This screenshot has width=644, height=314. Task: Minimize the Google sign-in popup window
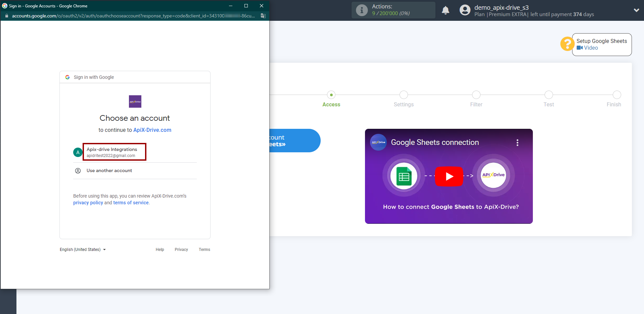(231, 6)
